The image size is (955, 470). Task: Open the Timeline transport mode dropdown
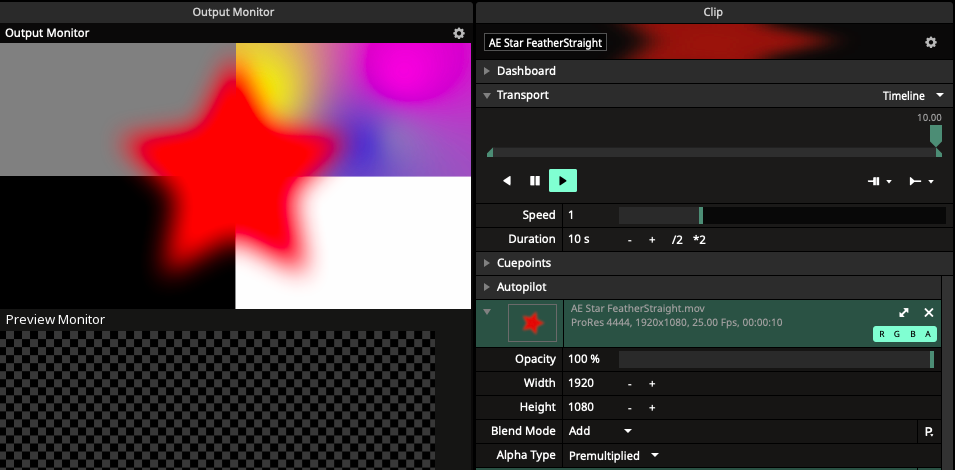pyautogui.click(x=913, y=96)
